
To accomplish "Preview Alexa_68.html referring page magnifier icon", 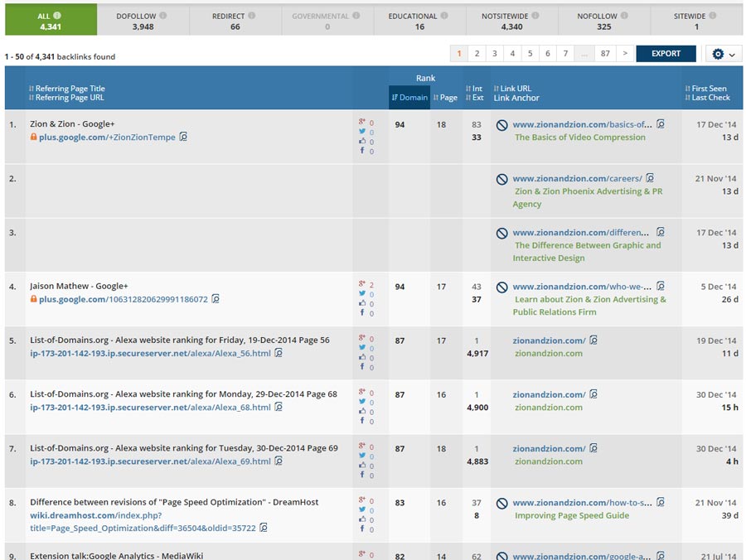I will click(279, 407).
